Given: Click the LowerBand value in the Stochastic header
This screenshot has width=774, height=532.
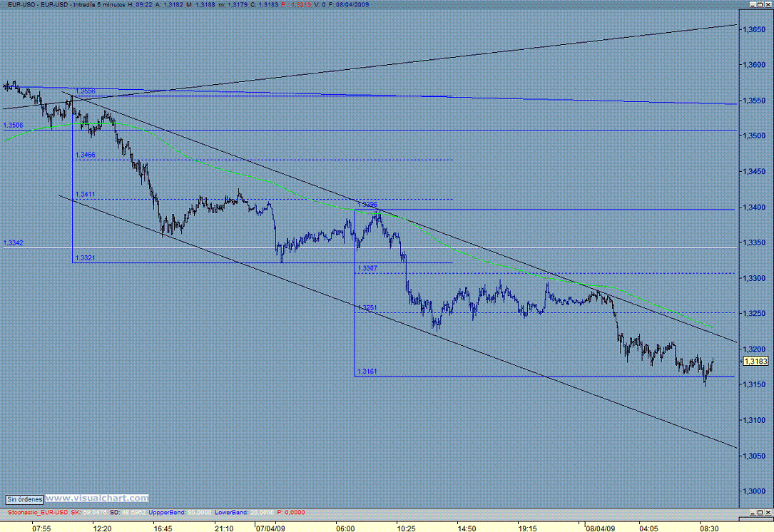Looking at the screenshot, I should 261,512.
